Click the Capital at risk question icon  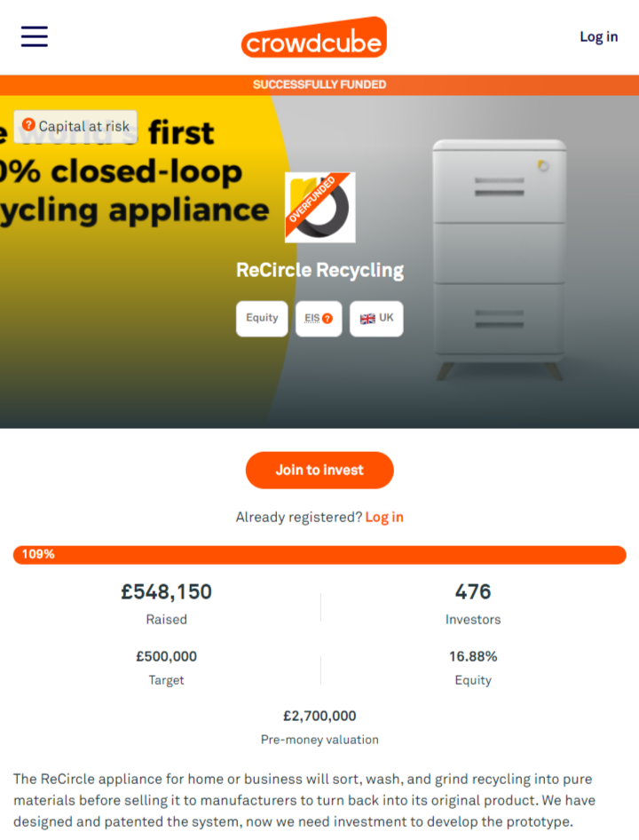coord(28,125)
